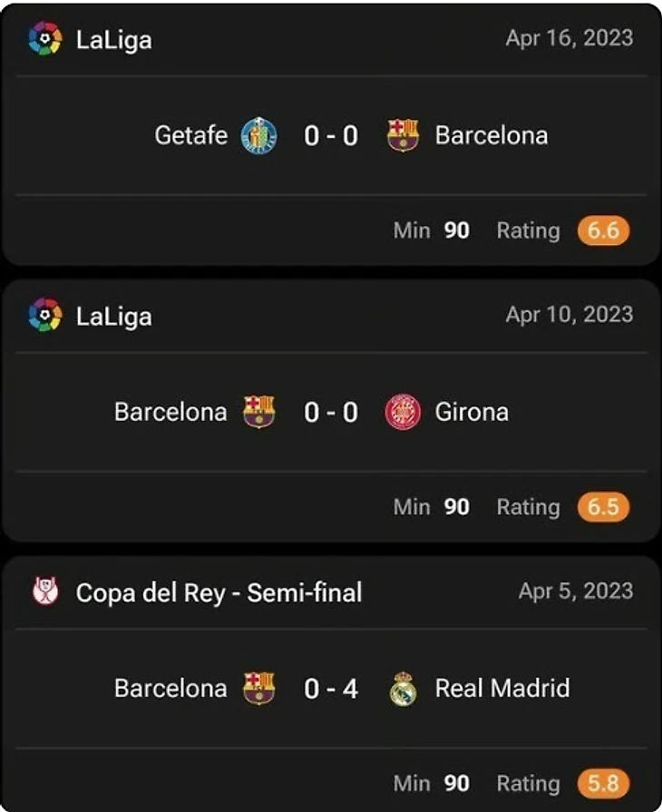
Task: Click the Copa del Rey trophy icon
Action: tap(45, 592)
